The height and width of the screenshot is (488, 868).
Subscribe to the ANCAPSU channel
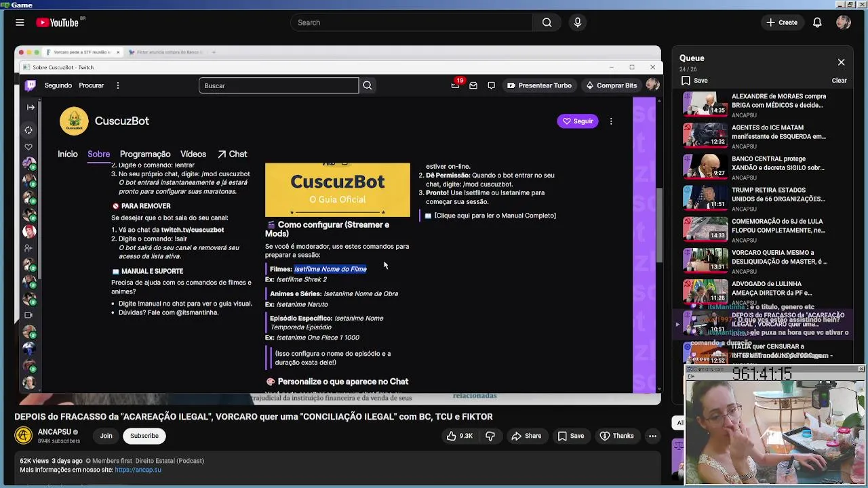144,436
